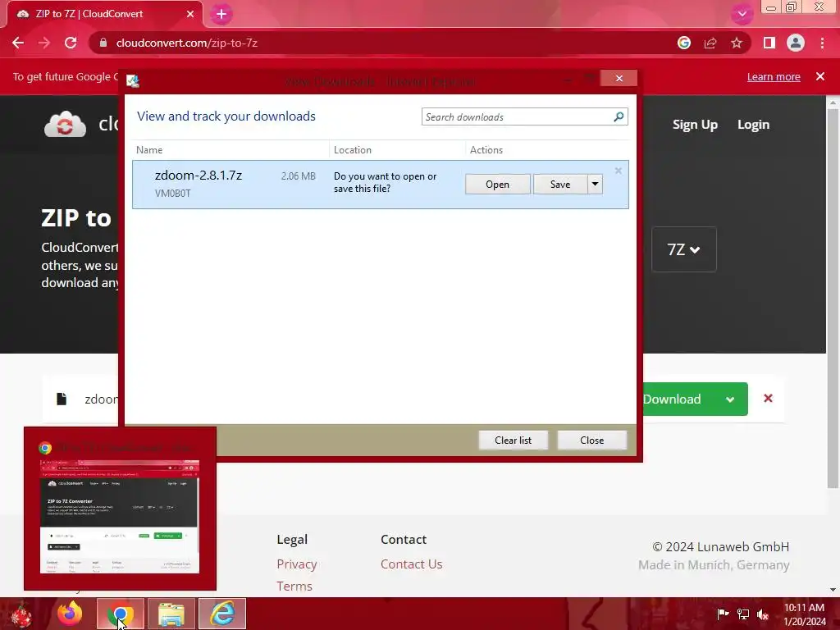The width and height of the screenshot is (840, 630).
Task: Expand the Download button arrow
Action: click(730, 399)
